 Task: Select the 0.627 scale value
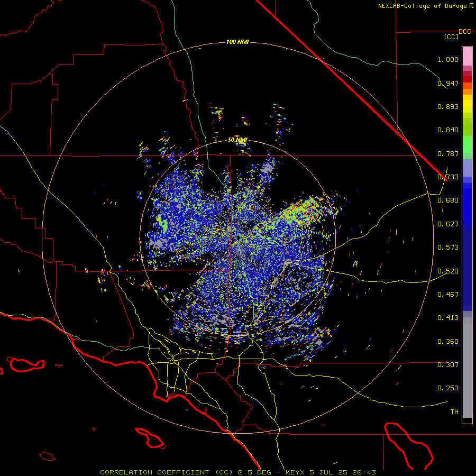click(x=448, y=224)
